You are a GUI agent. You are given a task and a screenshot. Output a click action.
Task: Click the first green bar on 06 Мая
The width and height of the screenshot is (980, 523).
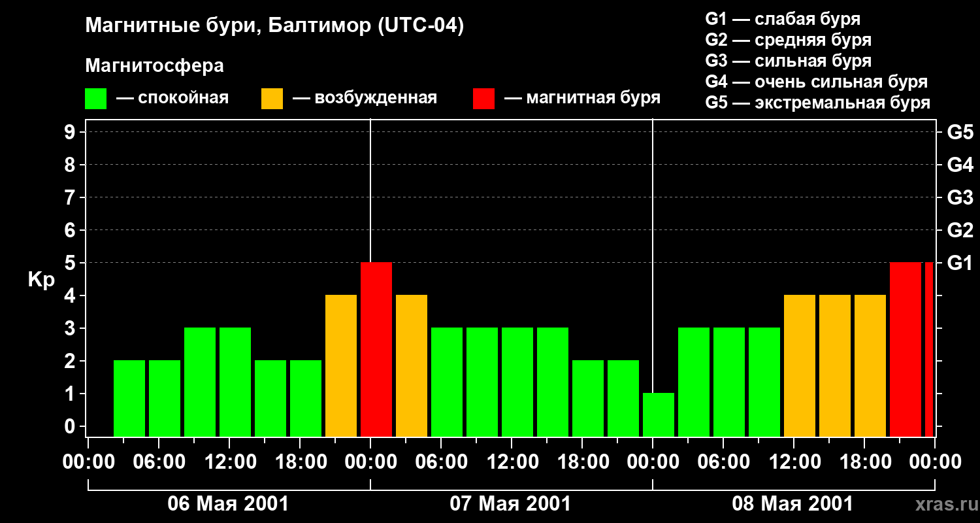pos(129,398)
